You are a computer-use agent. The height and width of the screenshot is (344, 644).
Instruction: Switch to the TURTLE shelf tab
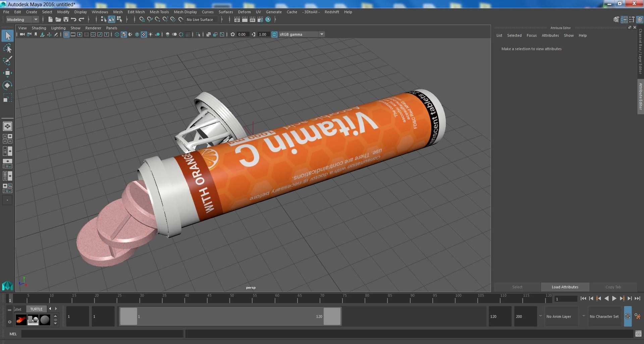(x=36, y=309)
